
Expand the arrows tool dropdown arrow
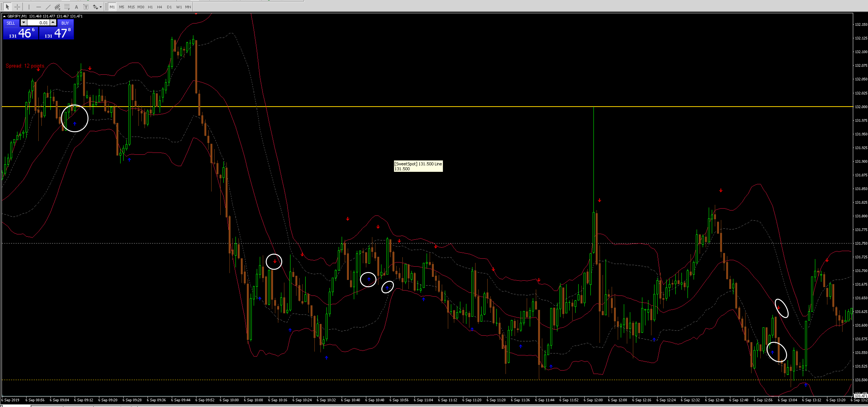pyautogui.click(x=101, y=7)
